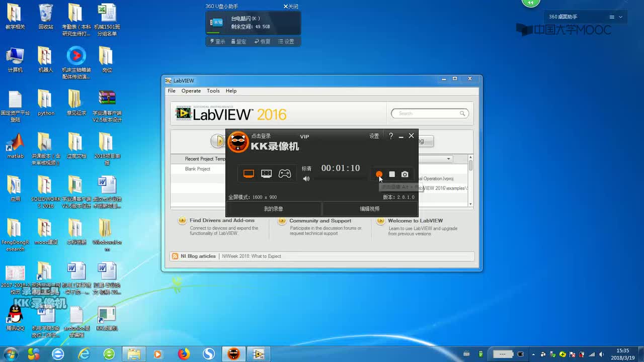Open 编辑视频 edit video
The height and width of the screenshot is (362, 644).
point(370,209)
